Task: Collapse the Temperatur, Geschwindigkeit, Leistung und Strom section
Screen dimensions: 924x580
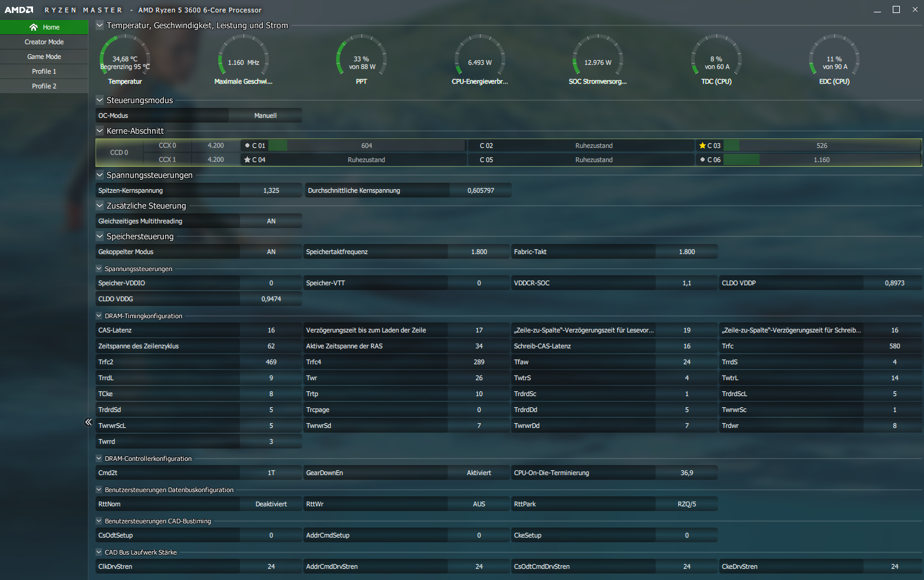Action: (100, 25)
